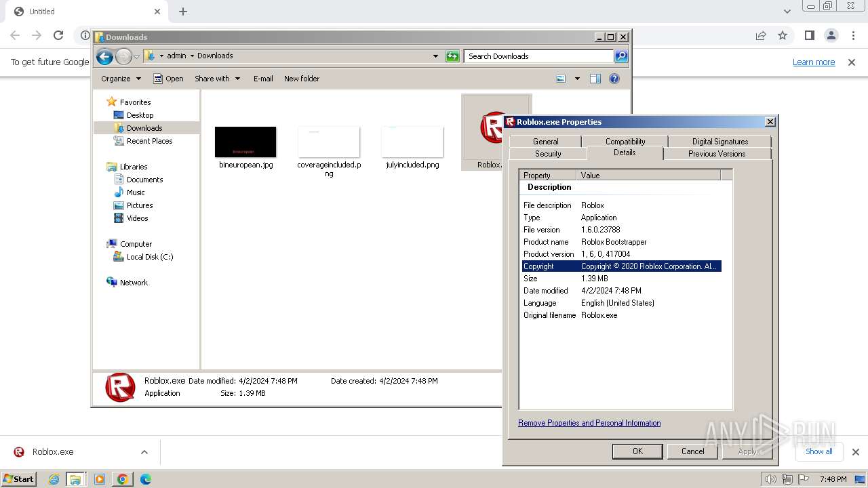
Task: Click the Open toolbar button
Action: pos(168,79)
